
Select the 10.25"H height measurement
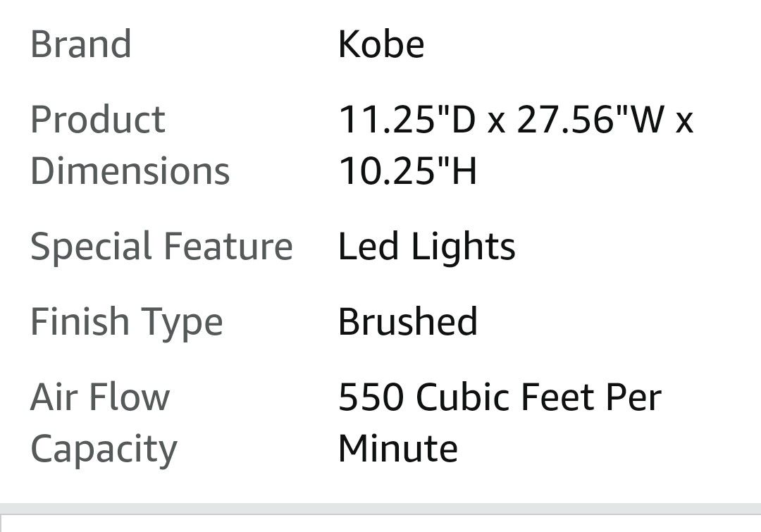(408, 171)
